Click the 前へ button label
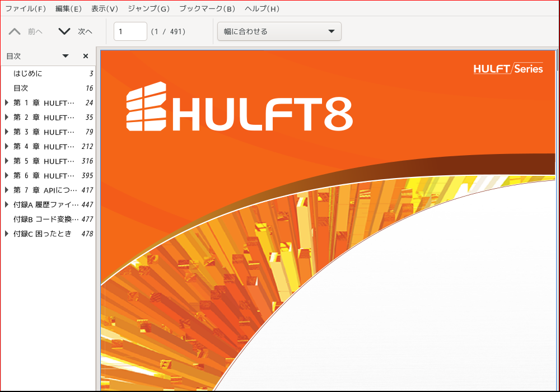The image size is (560, 392). pyautogui.click(x=35, y=31)
